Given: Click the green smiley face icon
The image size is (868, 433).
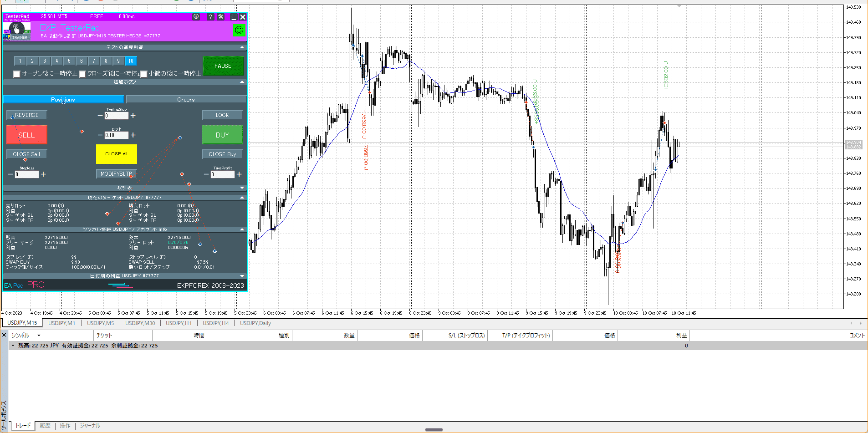Looking at the screenshot, I should click(239, 31).
